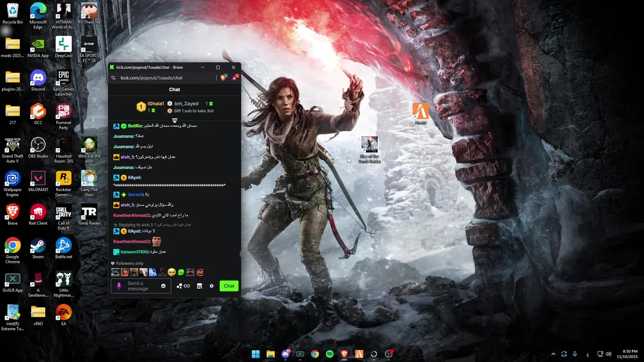This screenshot has height=362, width=644.
Task: Open Spotify from the taskbar
Action: click(x=330, y=354)
